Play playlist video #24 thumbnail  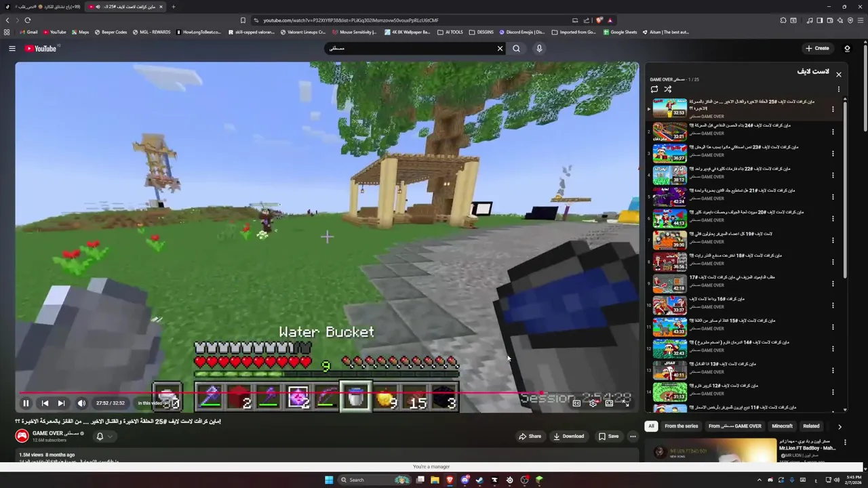tap(669, 131)
